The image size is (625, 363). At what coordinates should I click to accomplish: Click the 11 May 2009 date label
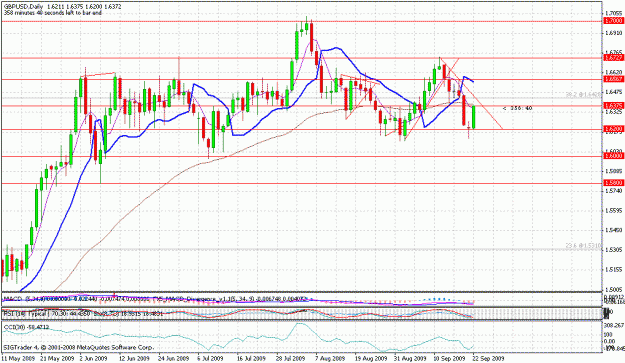[18, 358]
